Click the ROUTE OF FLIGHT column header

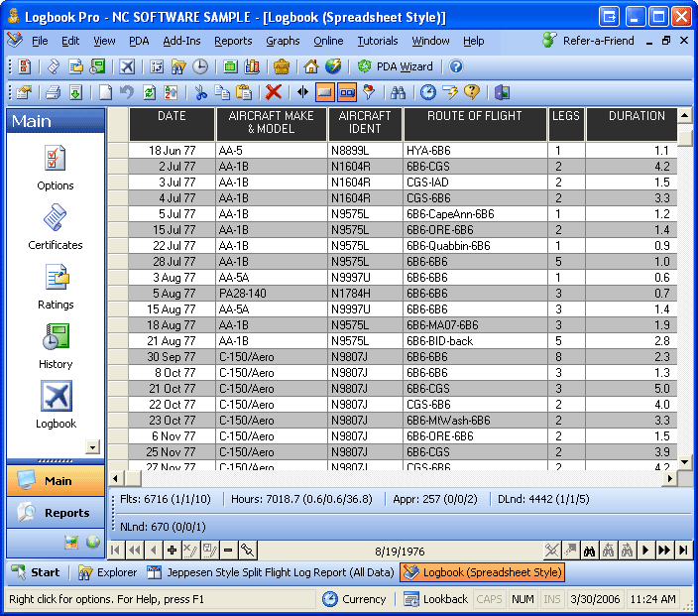(x=475, y=124)
